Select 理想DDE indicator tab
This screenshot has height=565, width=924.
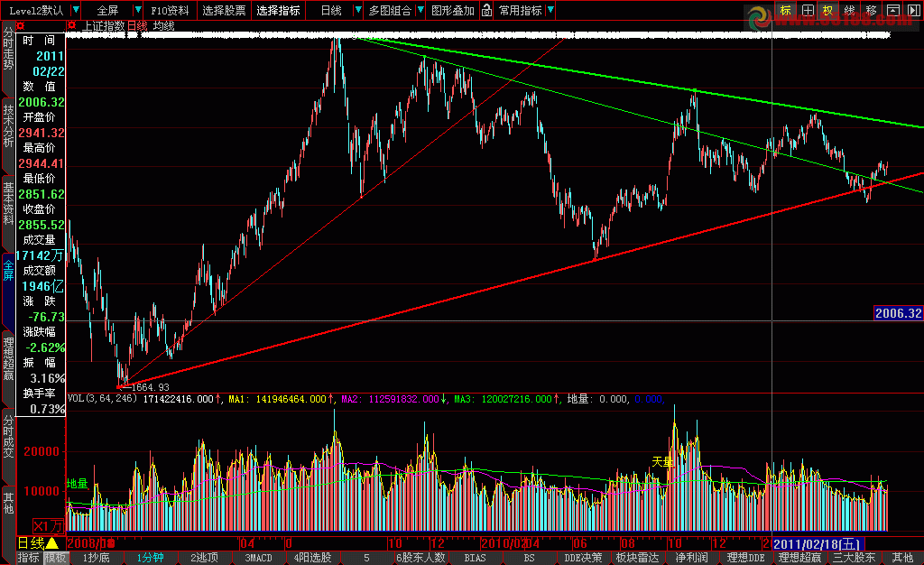coord(745,558)
